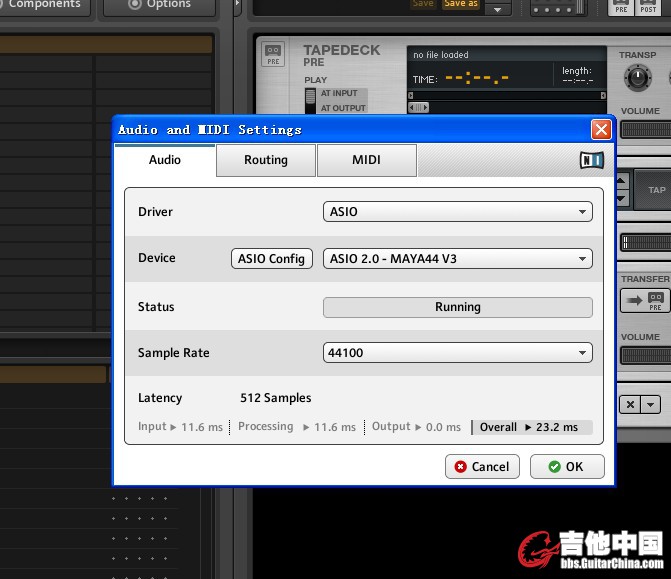Click the PRE tapedeck icon in top toolbar

(621, 7)
